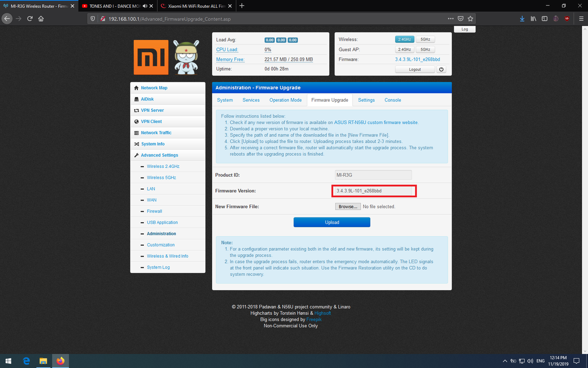Click Browse to choose firmware file
The width and height of the screenshot is (588, 368).
(348, 207)
